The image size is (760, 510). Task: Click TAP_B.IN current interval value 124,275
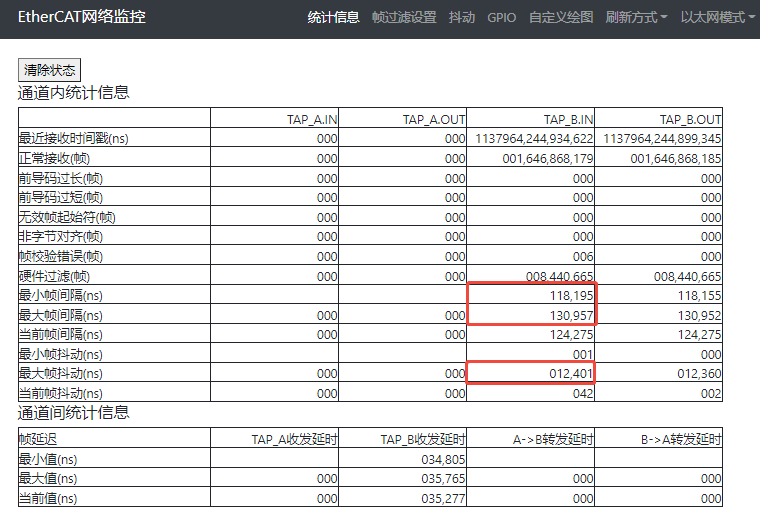(x=571, y=335)
